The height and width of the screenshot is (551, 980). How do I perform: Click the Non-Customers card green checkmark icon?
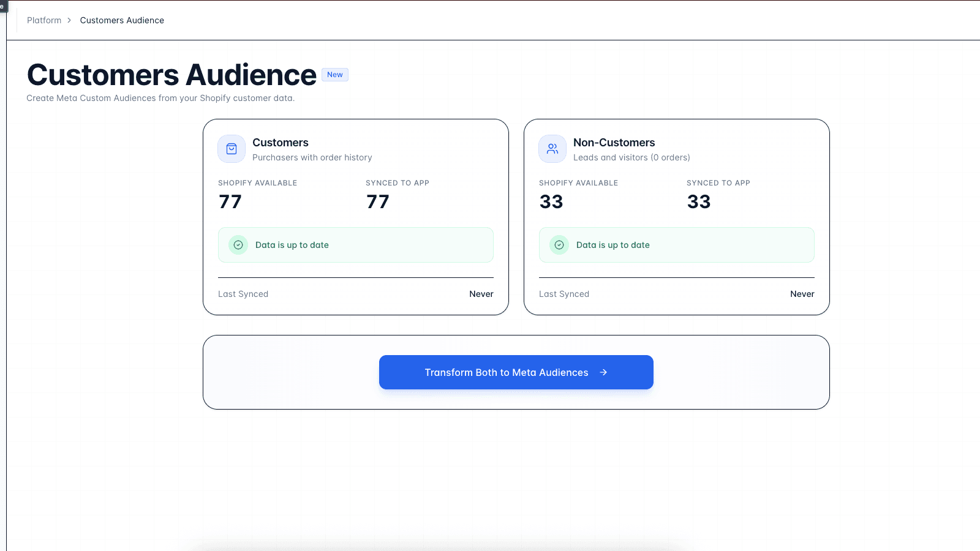tap(559, 245)
